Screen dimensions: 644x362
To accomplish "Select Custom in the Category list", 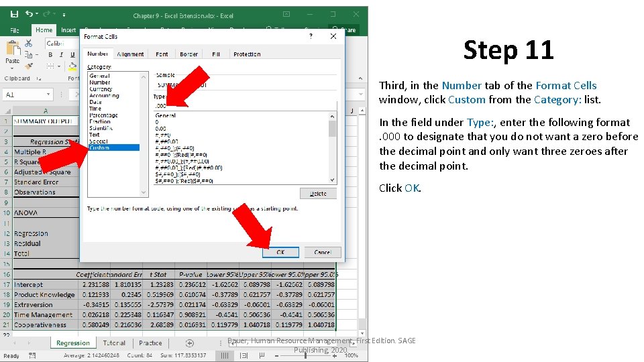I will (114, 147).
